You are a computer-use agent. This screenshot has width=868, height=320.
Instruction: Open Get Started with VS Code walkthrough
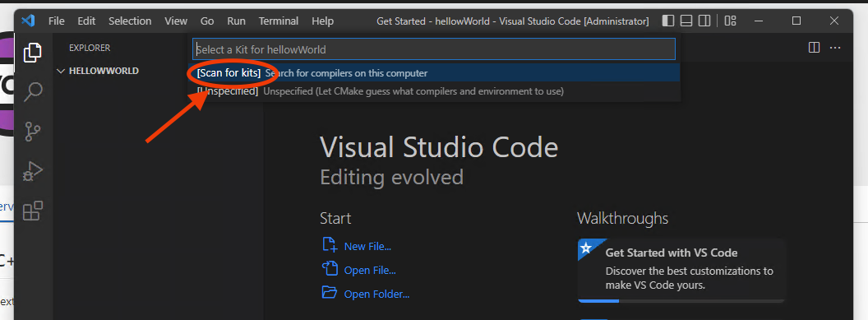pyautogui.click(x=681, y=271)
